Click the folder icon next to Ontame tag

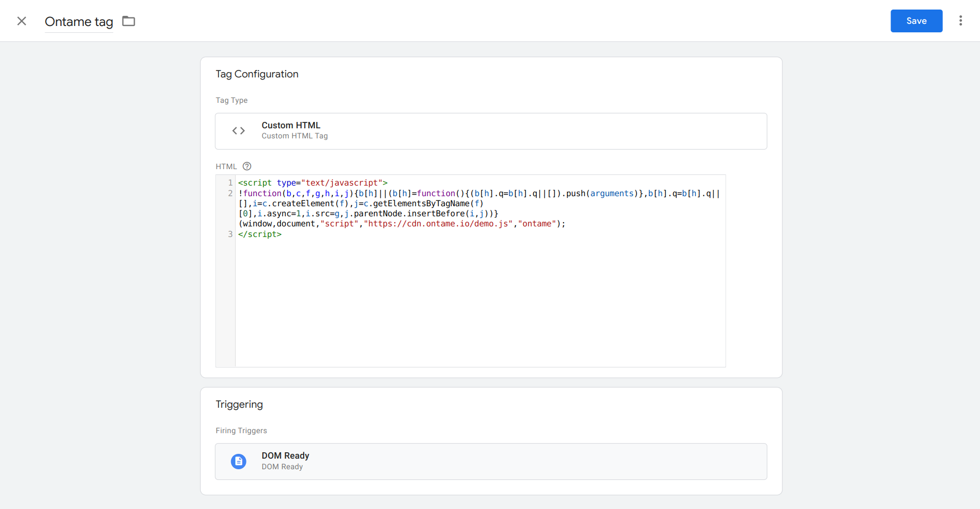129,21
